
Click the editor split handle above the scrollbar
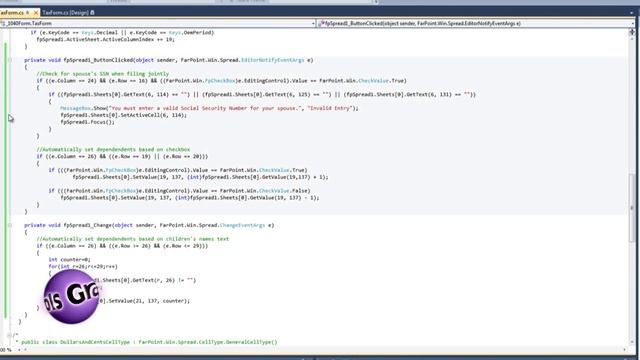[632, 31]
